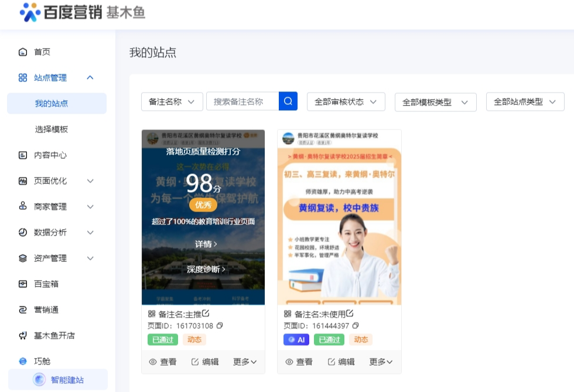Click the Baidu Marketing logo icon
Viewport: 574px width, 392px height.
pos(30,12)
